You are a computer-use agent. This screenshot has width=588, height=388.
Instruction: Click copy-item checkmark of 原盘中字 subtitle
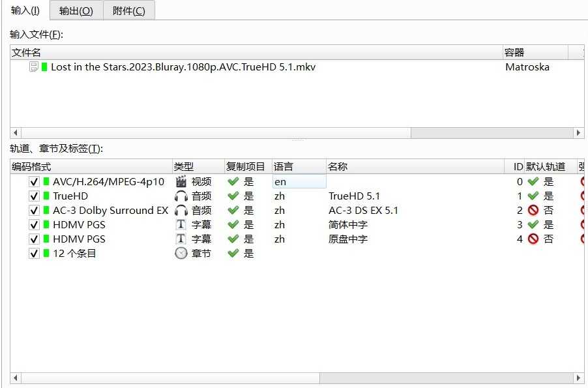coord(233,239)
